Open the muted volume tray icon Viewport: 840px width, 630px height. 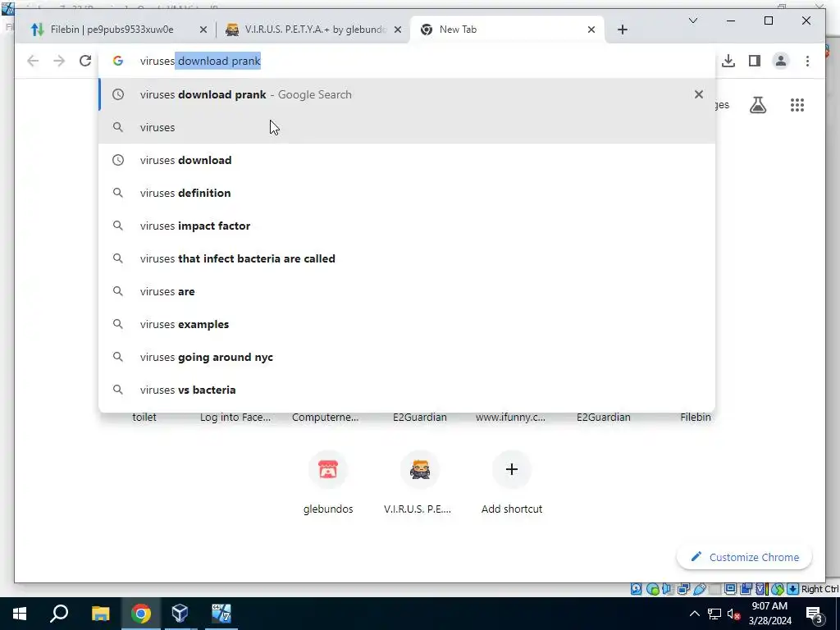point(733,614)
